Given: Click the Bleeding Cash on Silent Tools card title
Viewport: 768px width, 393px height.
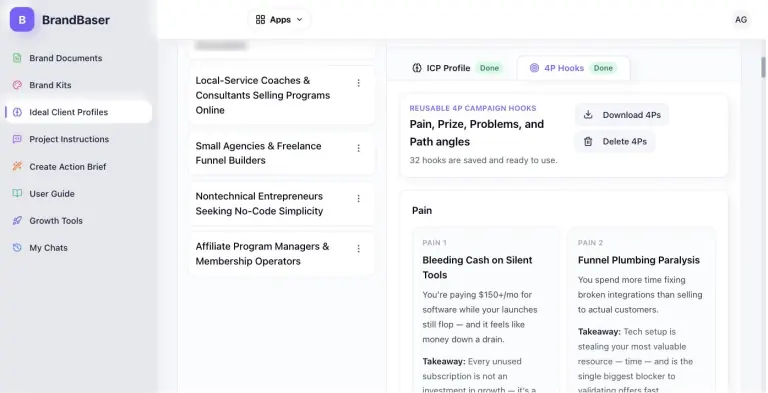Looking at the screenshot, I should coord(478,268).
